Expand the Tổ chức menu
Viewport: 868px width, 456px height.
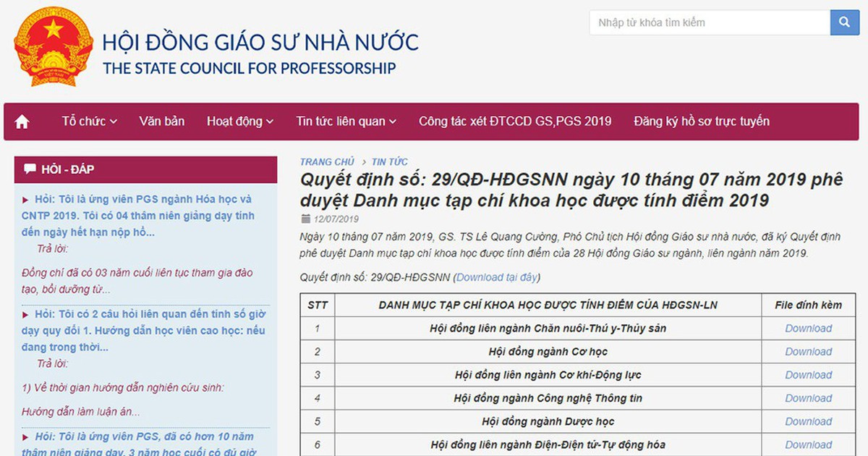tap(90, 122)
